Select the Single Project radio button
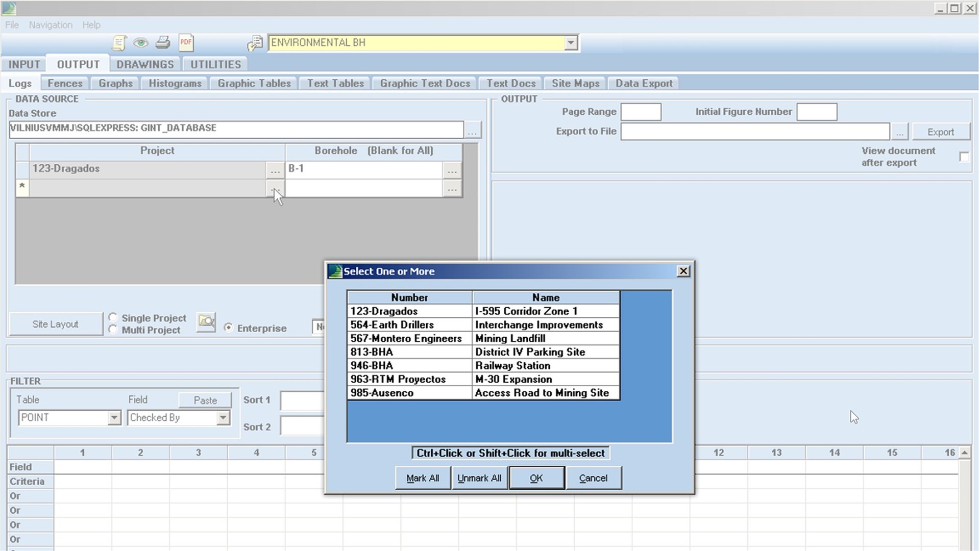Screen dimensions: 980x551 point(113,317)
